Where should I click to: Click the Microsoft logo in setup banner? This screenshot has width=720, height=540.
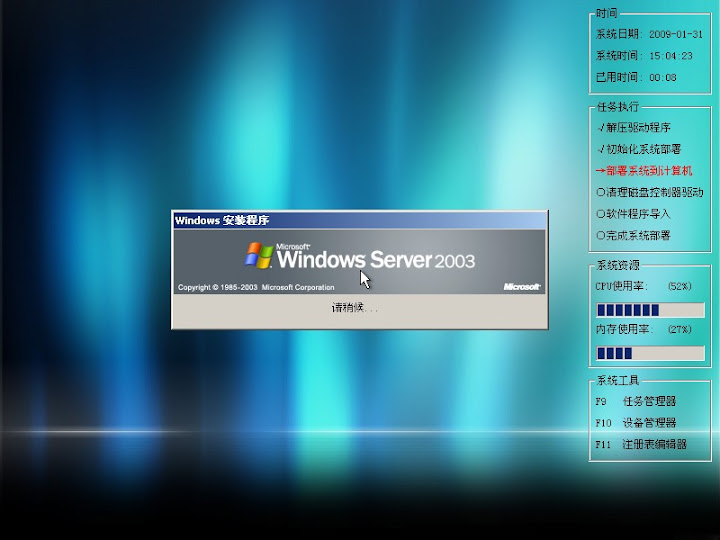522,287
